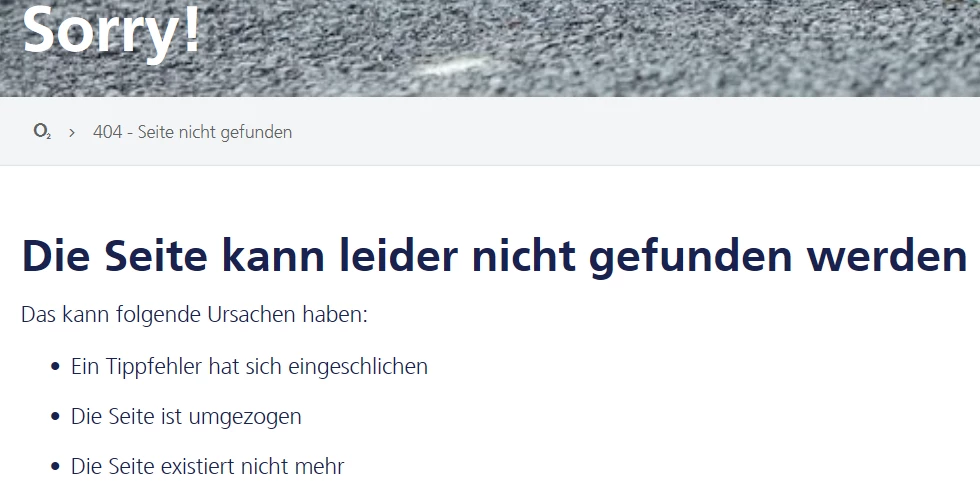Click bullet 'Ein Tippfehler hat sich eingeschlichen'

coord(249,366)
